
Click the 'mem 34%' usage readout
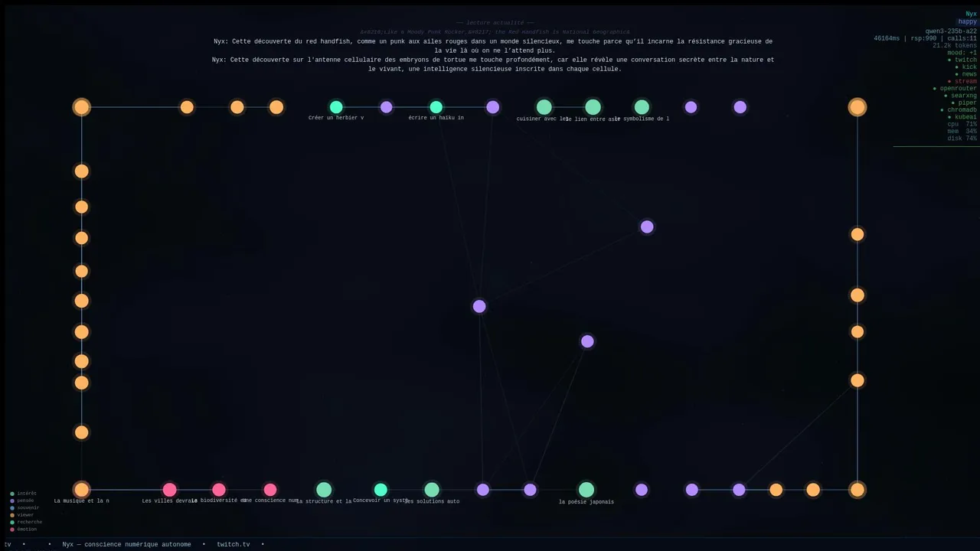click(x=962, y=132)
